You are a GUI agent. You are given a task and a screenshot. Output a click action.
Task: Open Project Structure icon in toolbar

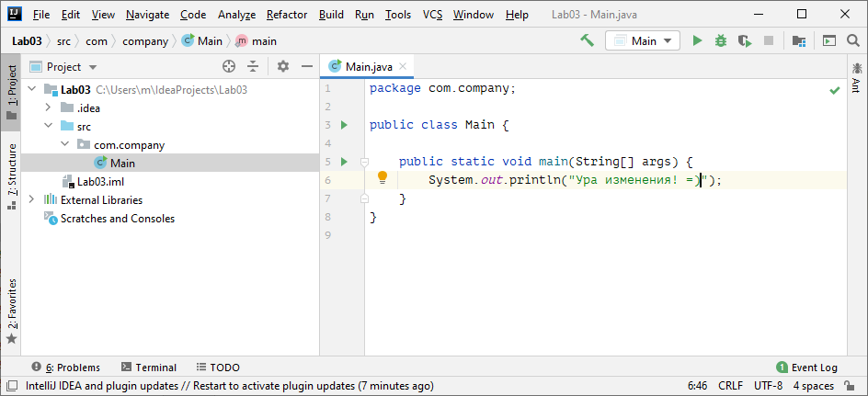(x=798, y=41)
